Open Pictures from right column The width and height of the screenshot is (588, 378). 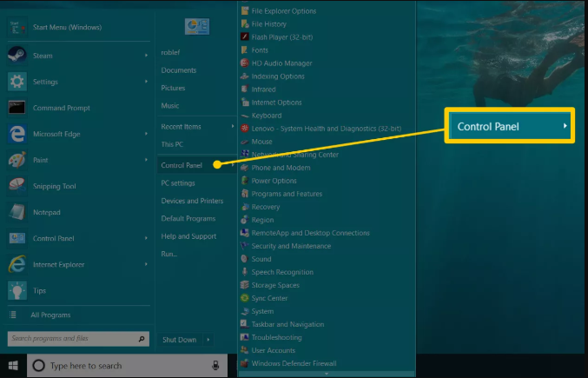pyautogui.click(x=173, y=88)
